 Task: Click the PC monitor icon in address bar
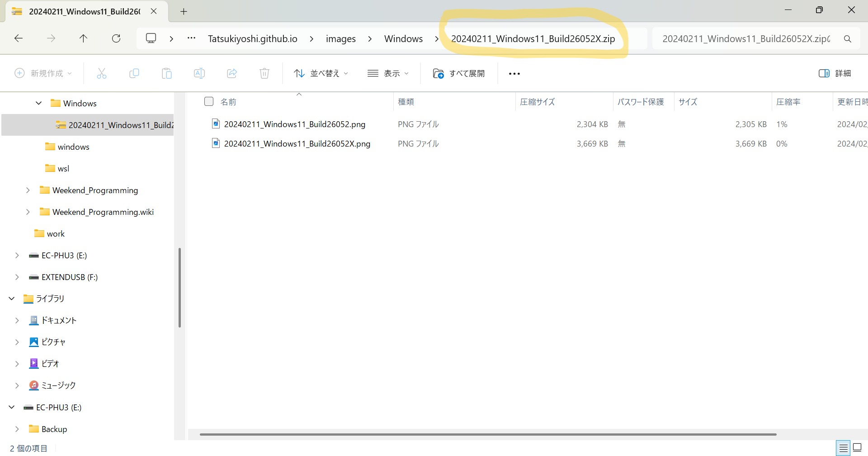(x=151, y=38)
